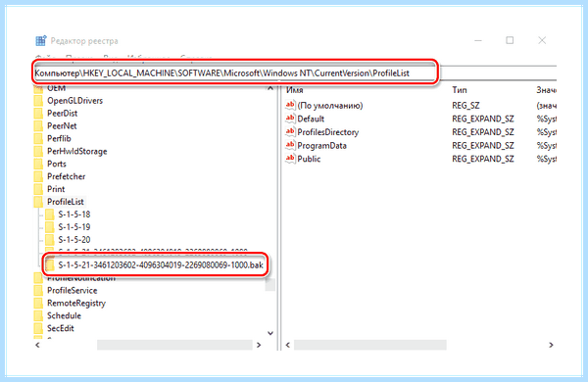Click the S-1-5-19 folder icon

coord(50,227)
